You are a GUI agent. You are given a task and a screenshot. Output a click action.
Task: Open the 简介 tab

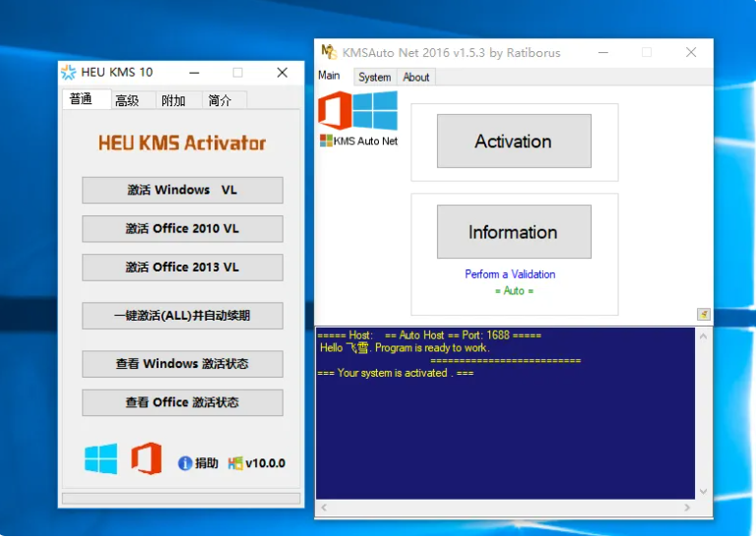click(224, 100)
